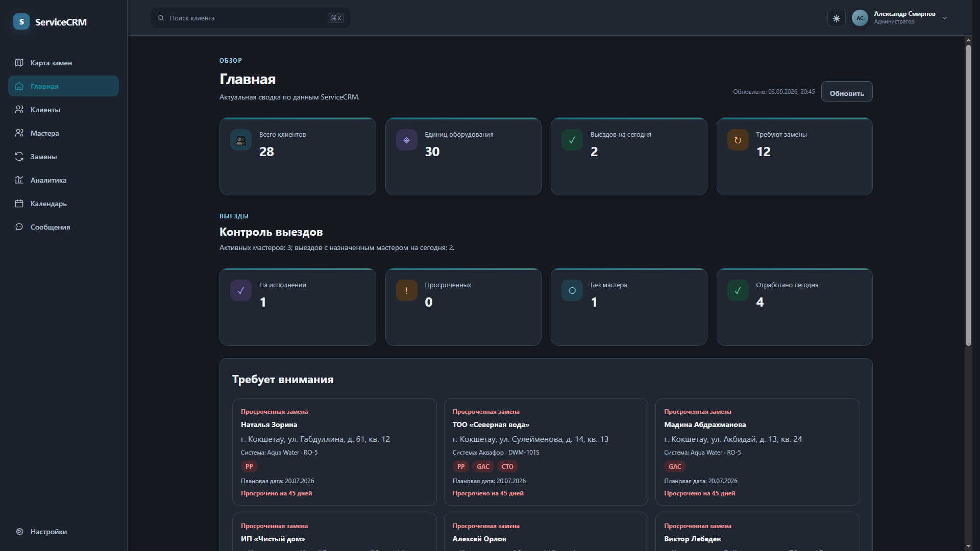Click the Требуют замены value 12
This screenshot has width=980, height=551.
click(x=764, y=152)
